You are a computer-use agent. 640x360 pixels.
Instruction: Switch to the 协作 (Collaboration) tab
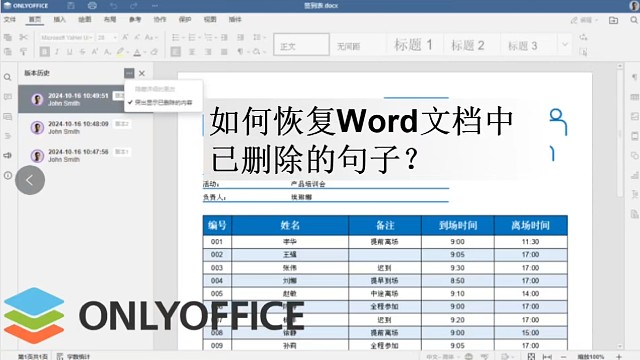[160, 20]
